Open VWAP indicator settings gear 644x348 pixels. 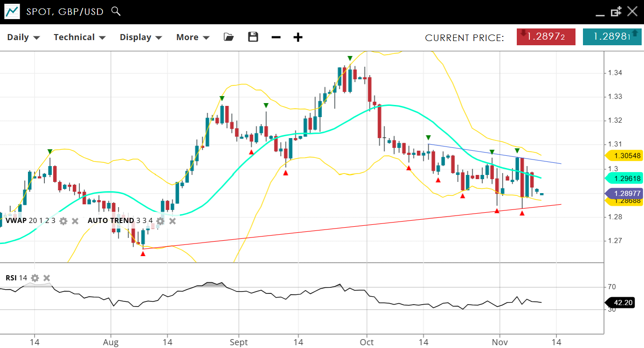click(x=63, y=221)
